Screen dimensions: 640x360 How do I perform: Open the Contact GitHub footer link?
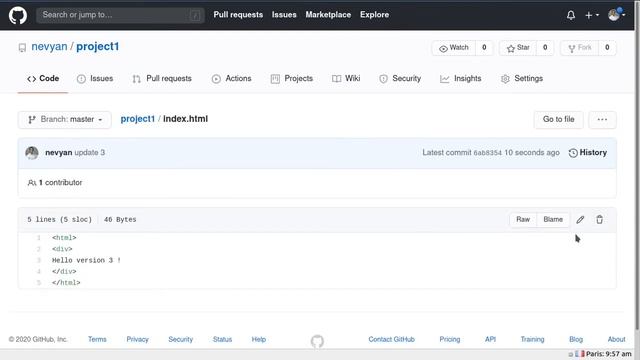pos(391,339)
